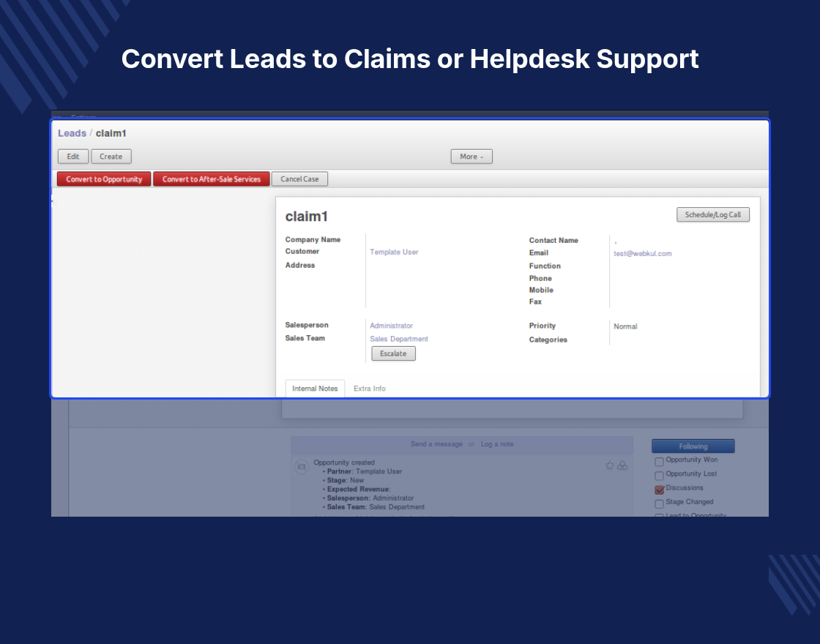The image size is (820, 644).
Task: Click Convert to Opportunity button
Action: [x=104, y=179]
